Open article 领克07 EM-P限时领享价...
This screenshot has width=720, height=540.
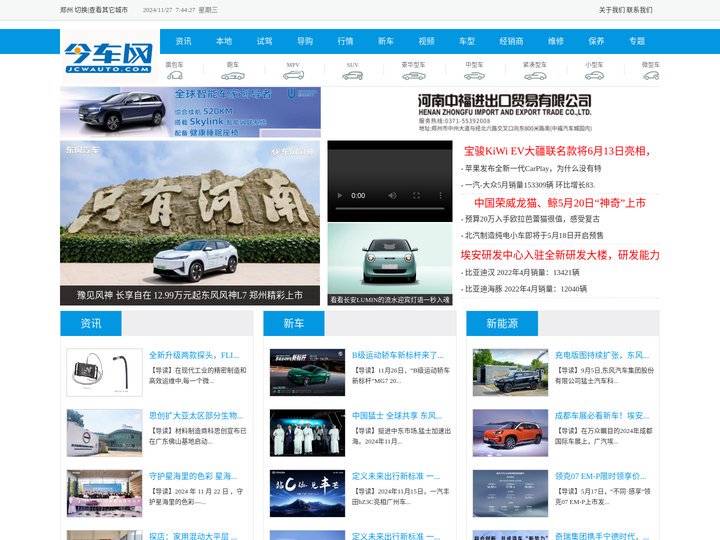(600, 476)
